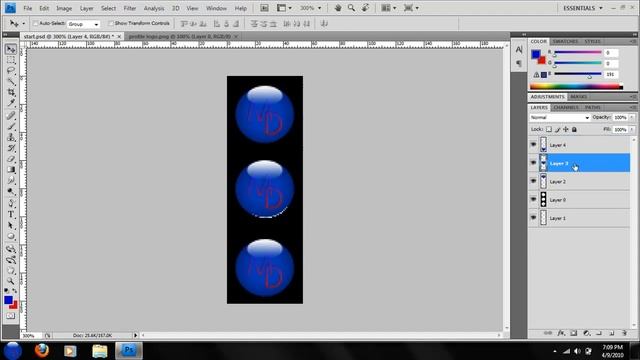This screenshot has height=360, width=640.
Task: Select the Clone Stamp tool
Action: click(x=11, y=137)
